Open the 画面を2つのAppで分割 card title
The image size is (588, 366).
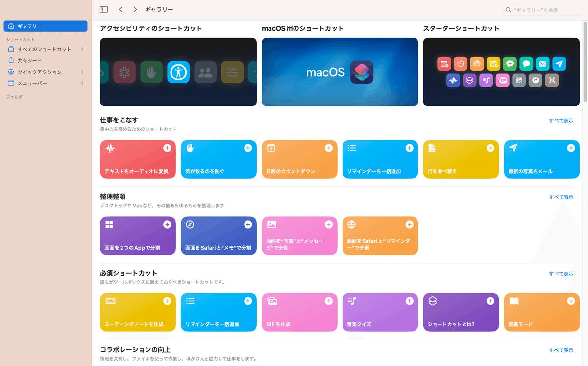click(132, 248)
